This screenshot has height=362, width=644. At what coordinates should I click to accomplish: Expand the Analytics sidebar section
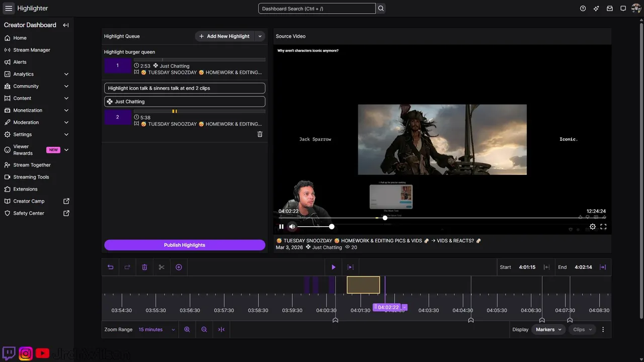[x=66, y=74]
